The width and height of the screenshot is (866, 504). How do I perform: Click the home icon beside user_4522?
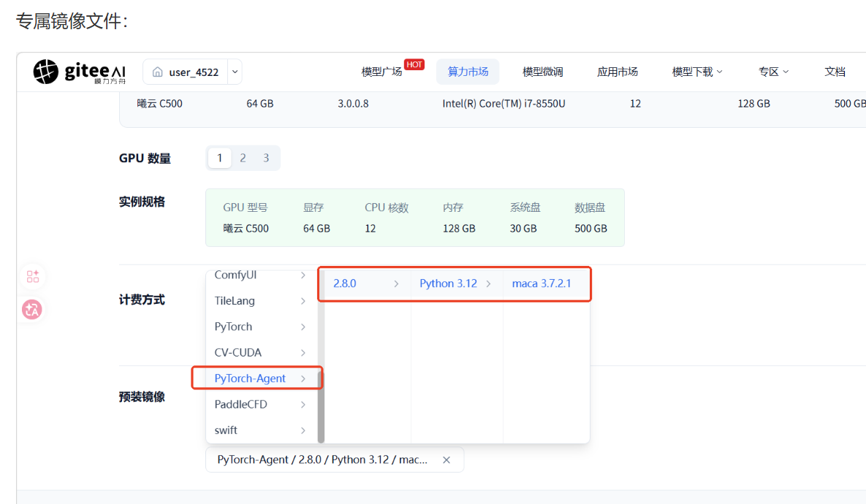(157, 72)
